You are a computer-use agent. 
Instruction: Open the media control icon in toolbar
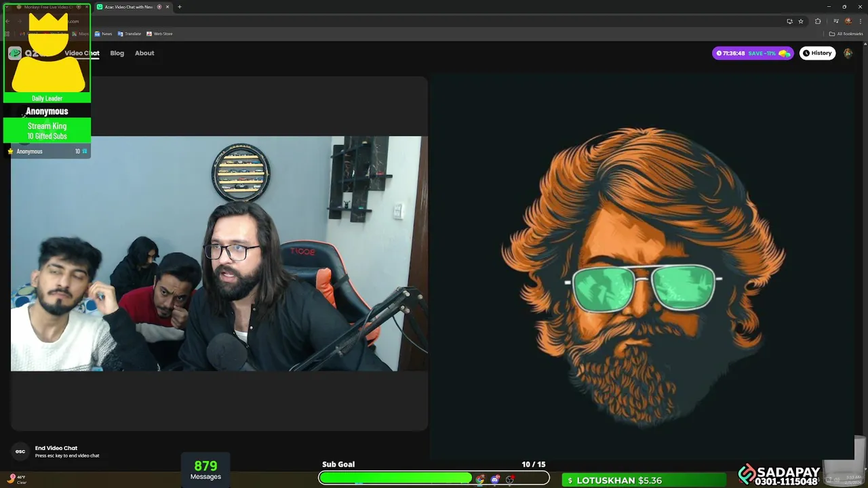[x=835, y=21]
